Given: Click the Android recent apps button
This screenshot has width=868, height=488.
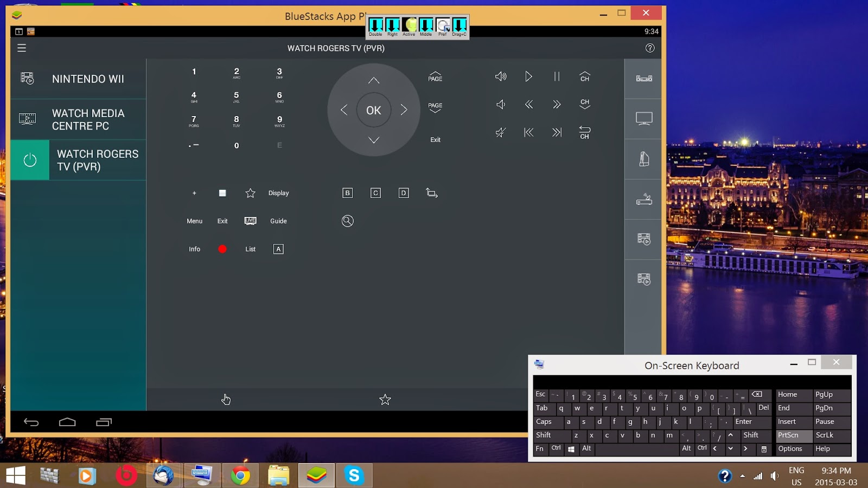Looking at the screenshot, I should point(104,422).
